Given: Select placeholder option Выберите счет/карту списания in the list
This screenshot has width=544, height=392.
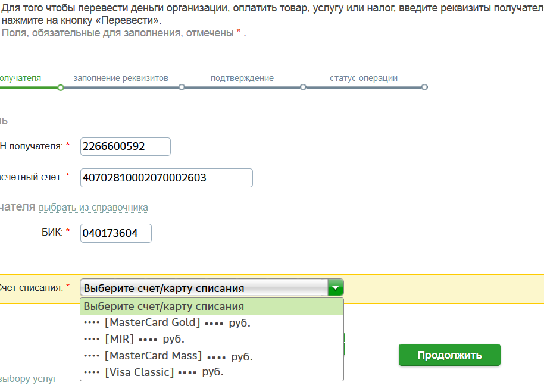Looking at the screenshot, I should 212,306.
